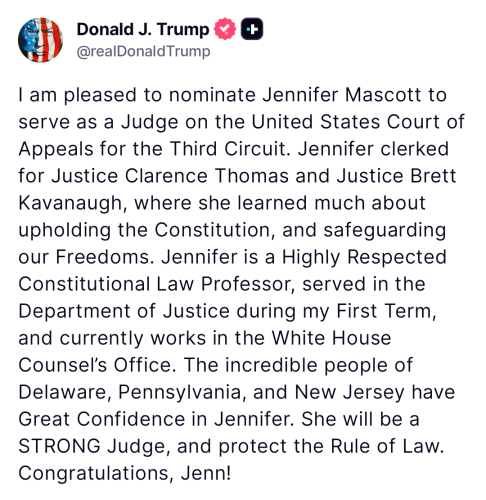Click the word "Freedoms" in the post
The width and height of the screenshot is (486, 500).
(x=105, y=257)
